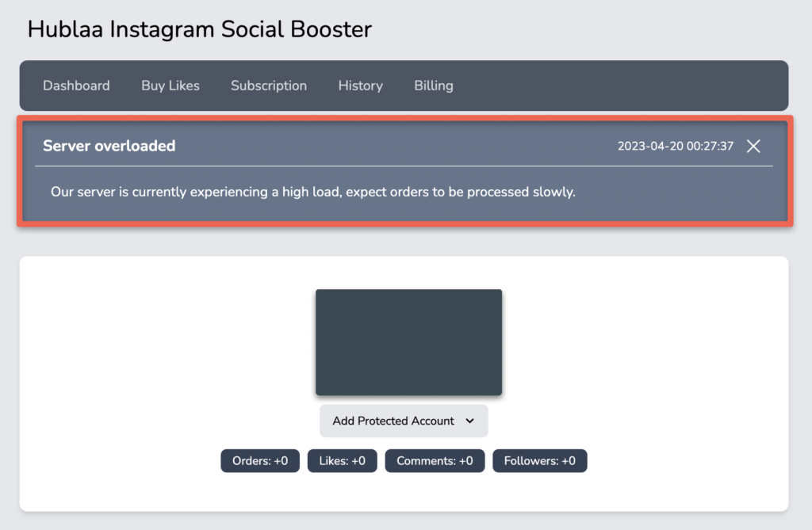Switch to the Dashboard tab

click(76, 86)
